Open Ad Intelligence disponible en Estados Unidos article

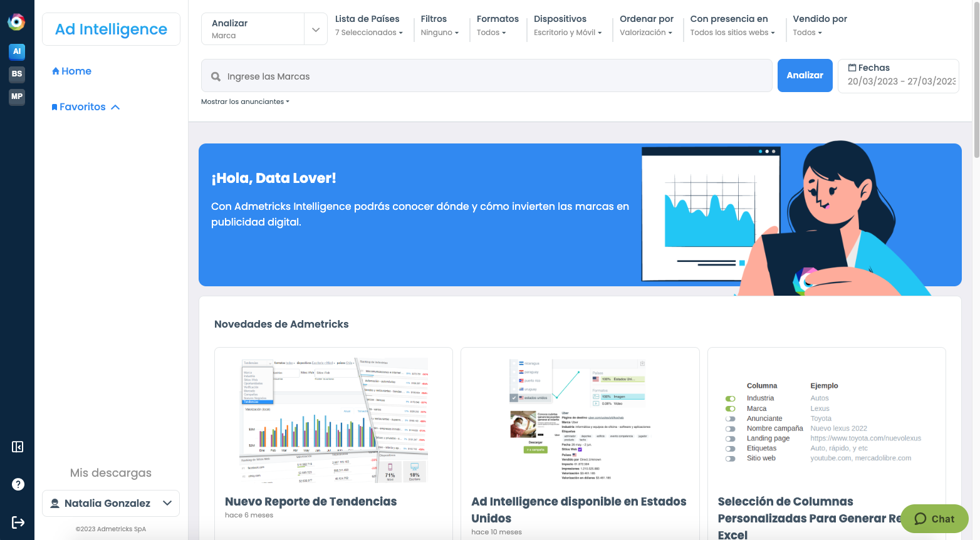click(579, 510)
